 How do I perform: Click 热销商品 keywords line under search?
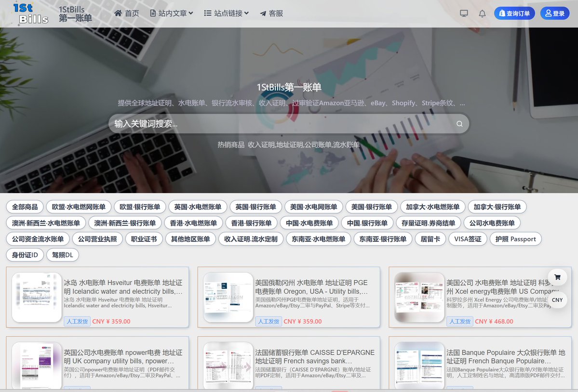coord(289,144)
